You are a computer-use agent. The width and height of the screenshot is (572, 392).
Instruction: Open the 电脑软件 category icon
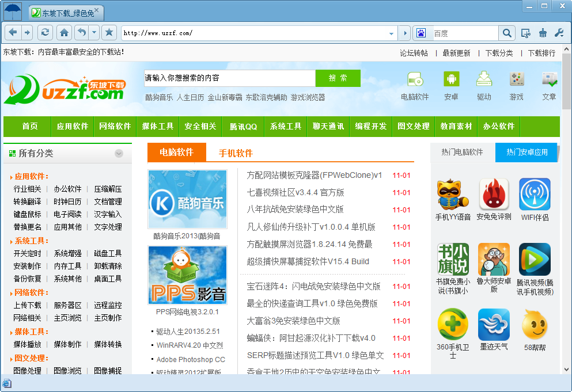(x=415, y=79)
